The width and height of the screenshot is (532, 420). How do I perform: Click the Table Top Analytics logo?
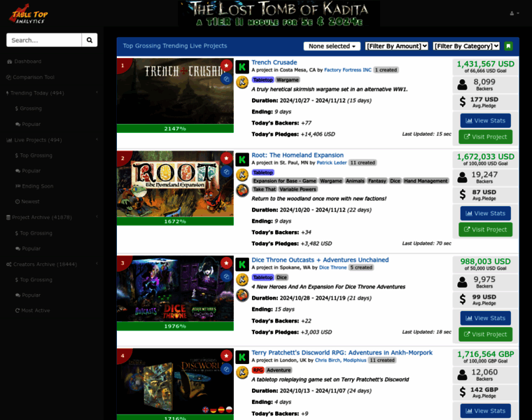[29, 14]
